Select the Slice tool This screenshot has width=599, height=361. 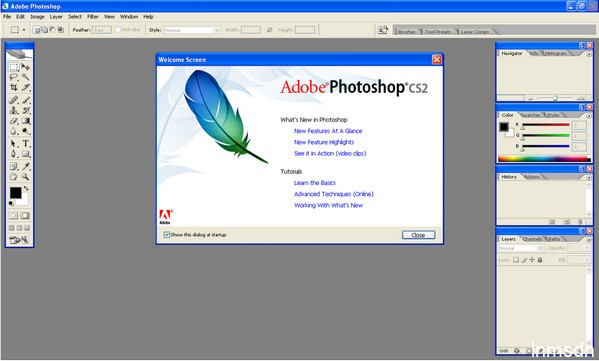point(25,87)
